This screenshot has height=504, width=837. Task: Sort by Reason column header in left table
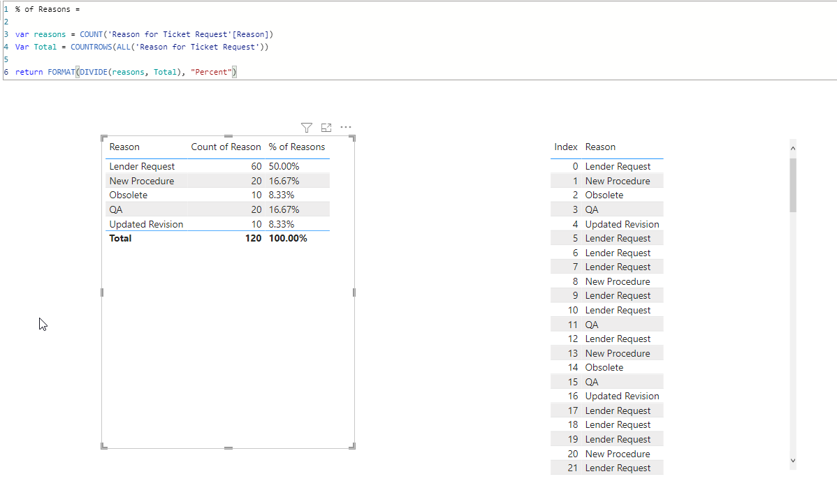tap(124, 147)
